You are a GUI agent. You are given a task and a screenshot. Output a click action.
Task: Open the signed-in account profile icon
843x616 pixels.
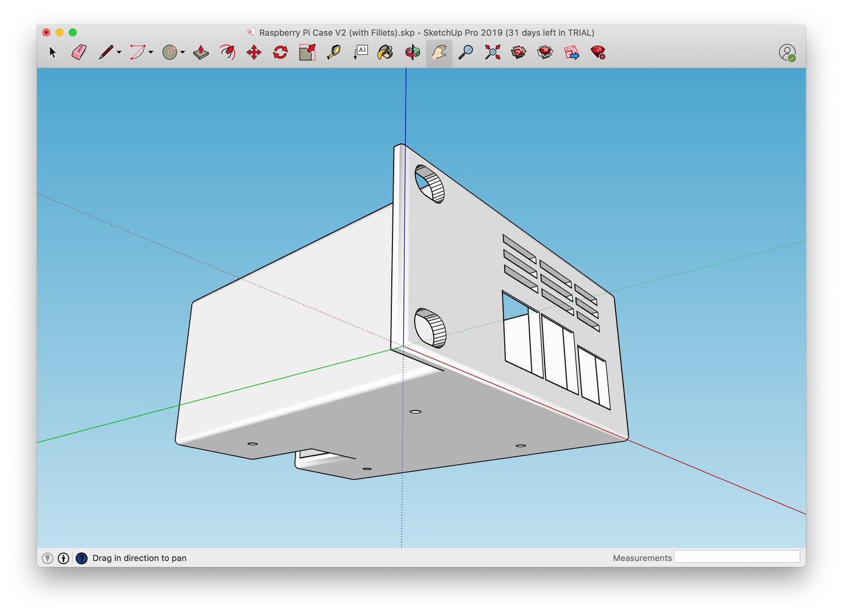coord(787,52)
